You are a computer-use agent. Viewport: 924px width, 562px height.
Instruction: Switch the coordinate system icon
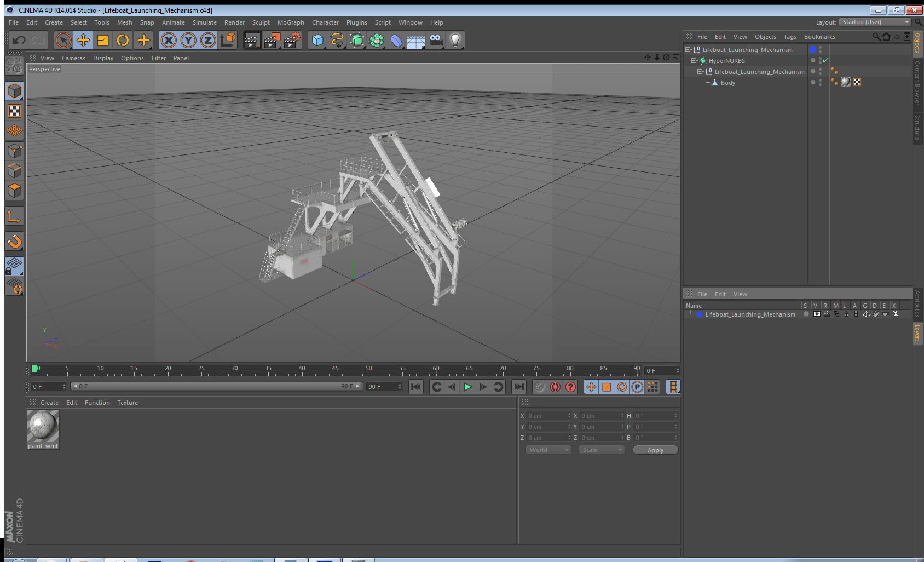point(228,40)
